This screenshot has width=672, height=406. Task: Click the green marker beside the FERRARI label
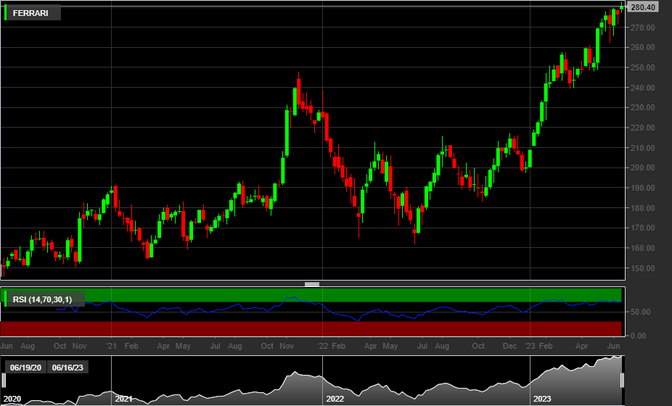(x=5, y=13)
